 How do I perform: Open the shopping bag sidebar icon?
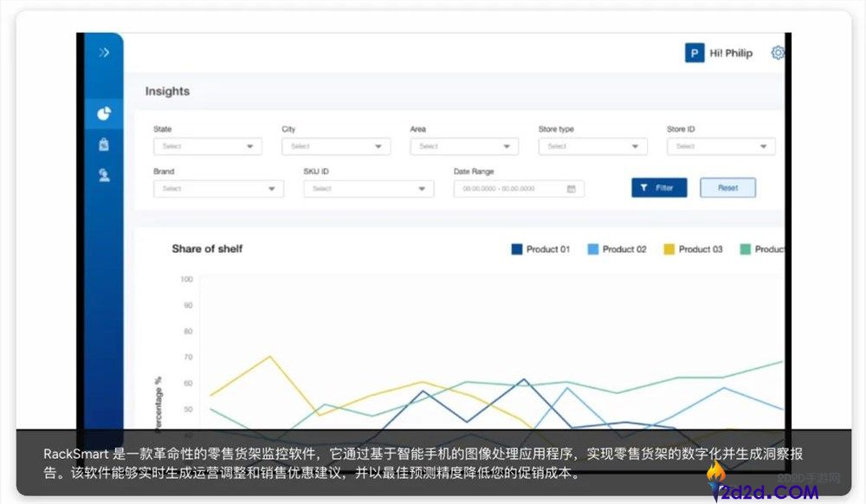pyautogui.click(x=104, y=144)
